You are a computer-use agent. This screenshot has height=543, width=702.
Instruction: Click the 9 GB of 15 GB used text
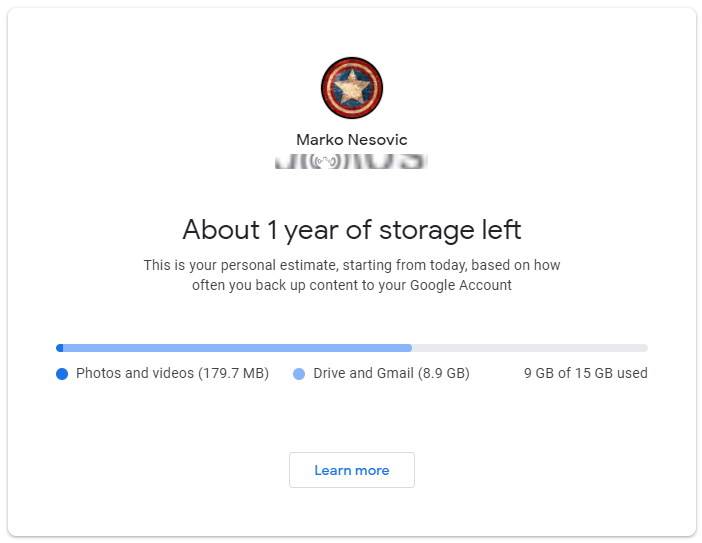[586, 373]
